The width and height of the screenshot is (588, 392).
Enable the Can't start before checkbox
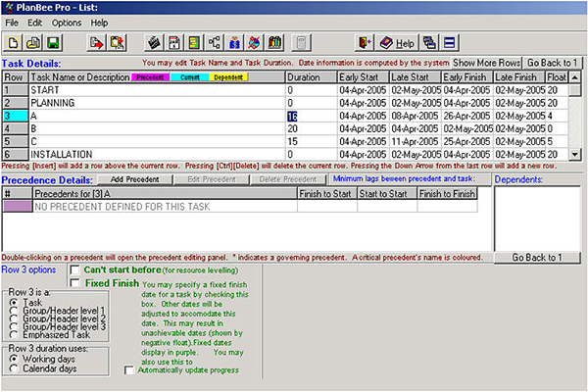pos(75,270)
